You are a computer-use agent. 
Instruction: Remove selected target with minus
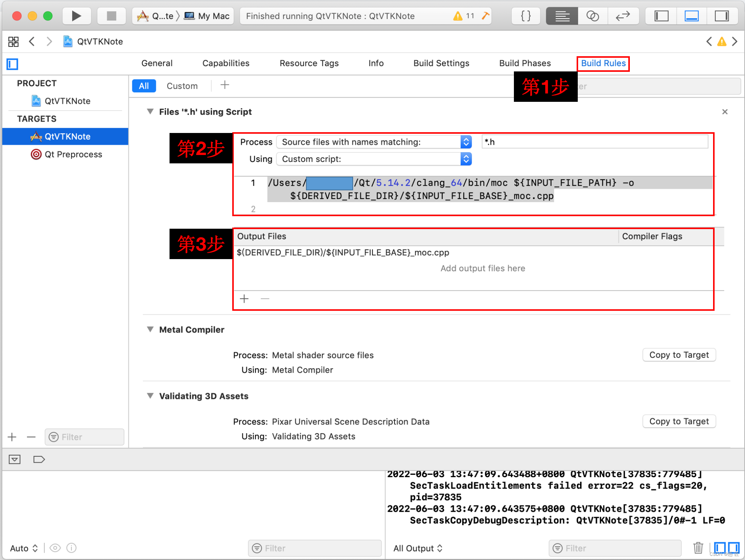click(31, 437)
